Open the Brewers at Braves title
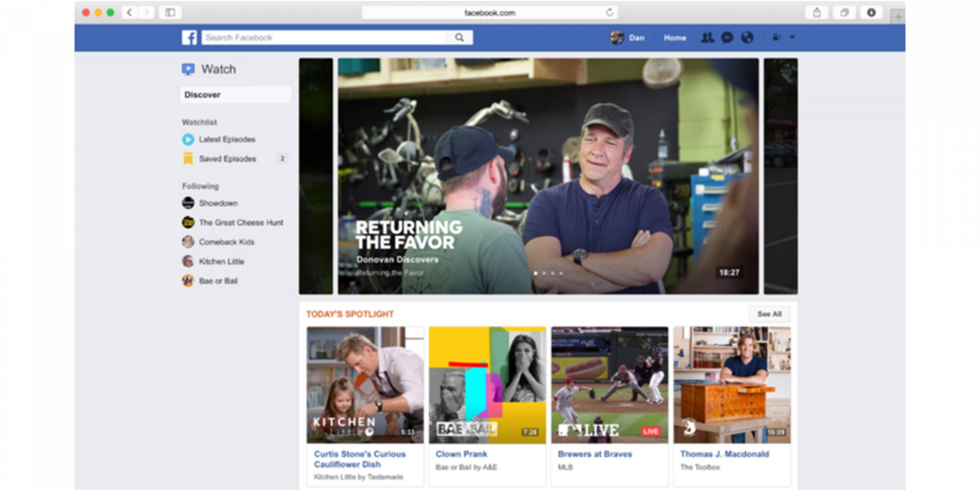Screen dimensions: 980x490 [595, 454]
